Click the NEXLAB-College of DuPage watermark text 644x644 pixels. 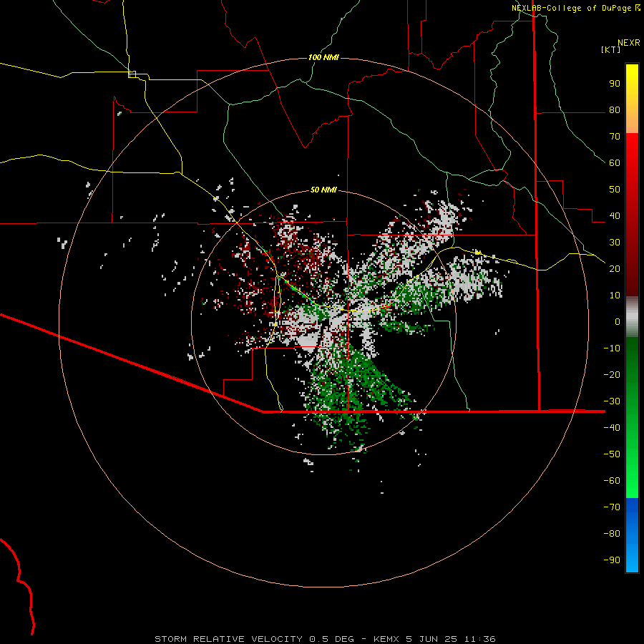pos(576,8)
